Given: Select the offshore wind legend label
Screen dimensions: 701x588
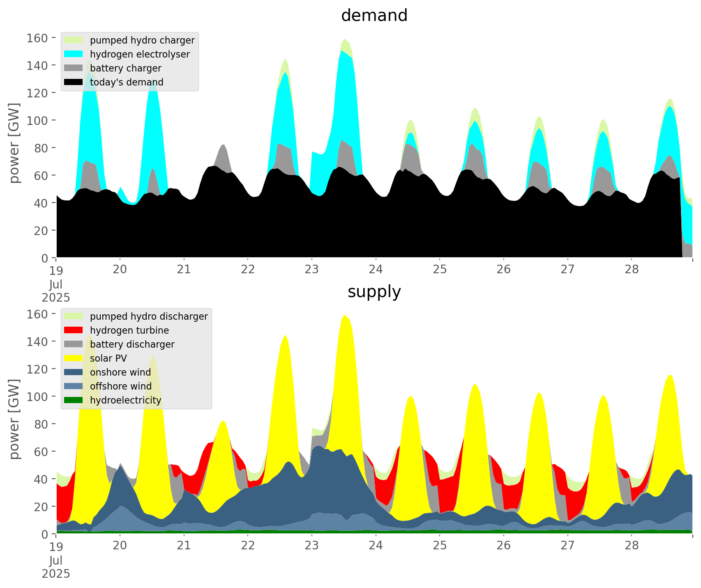Looking at the screenshot, I should [120, 386].
